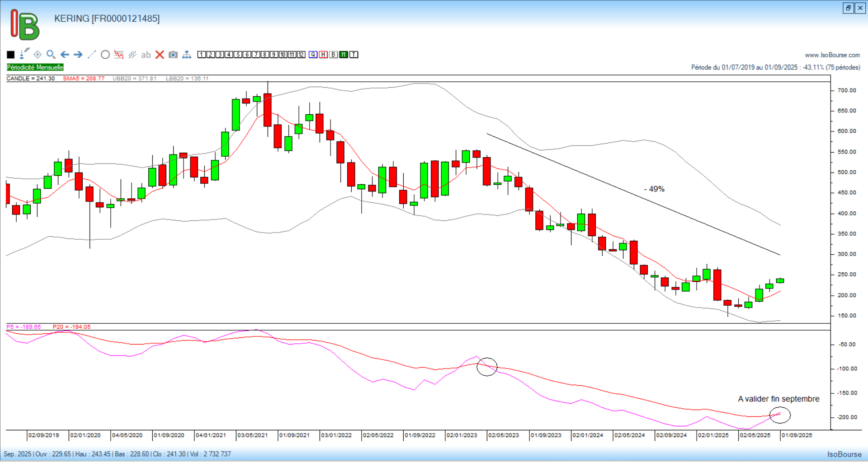
Task: Click numbered button 5
Action: pos(238,55)
